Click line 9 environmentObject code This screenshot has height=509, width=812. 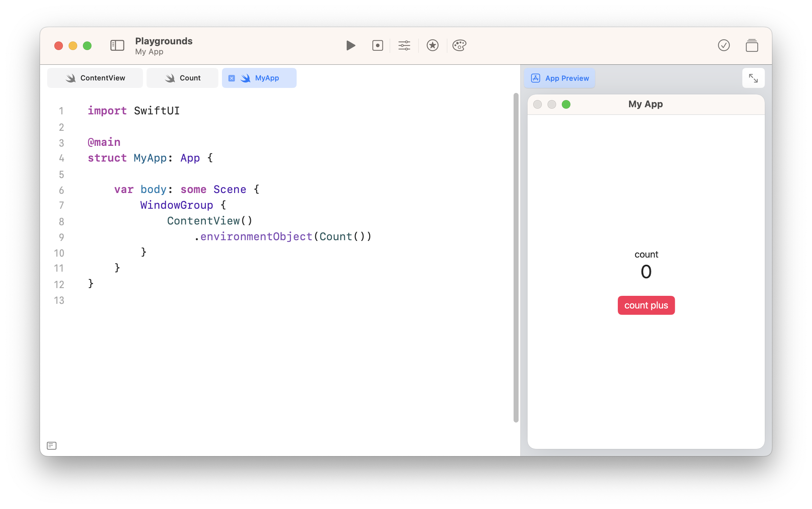click(x=256, y=237)
